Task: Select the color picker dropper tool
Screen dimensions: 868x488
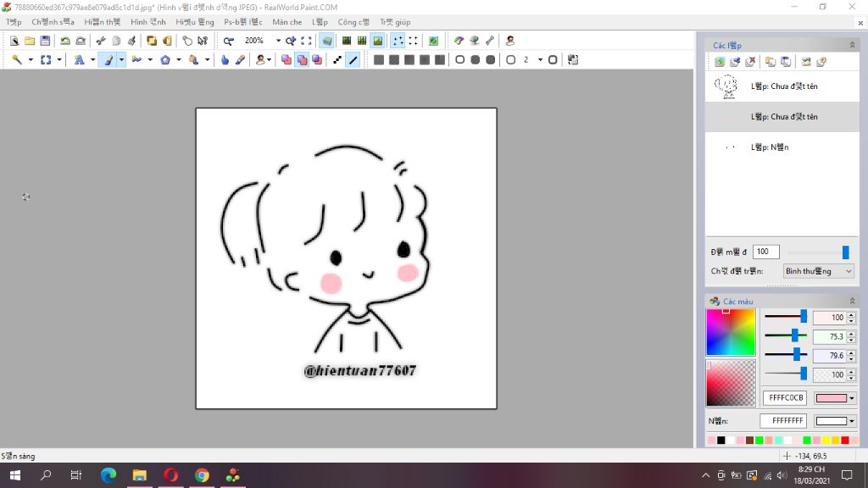Action: click(240, 60)
